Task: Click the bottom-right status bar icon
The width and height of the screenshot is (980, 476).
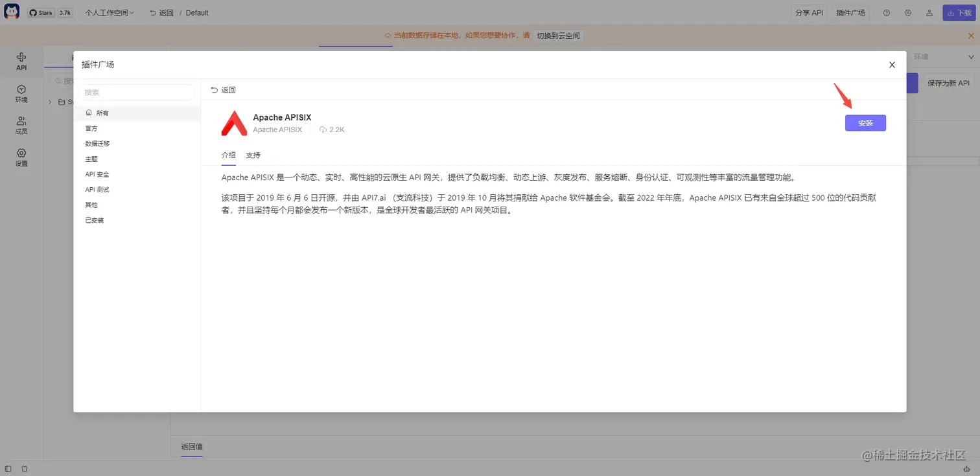Action: (967, 468)
